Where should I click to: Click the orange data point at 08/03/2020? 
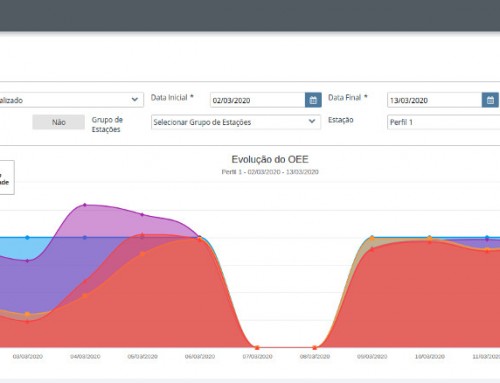(x=314, y=348)
